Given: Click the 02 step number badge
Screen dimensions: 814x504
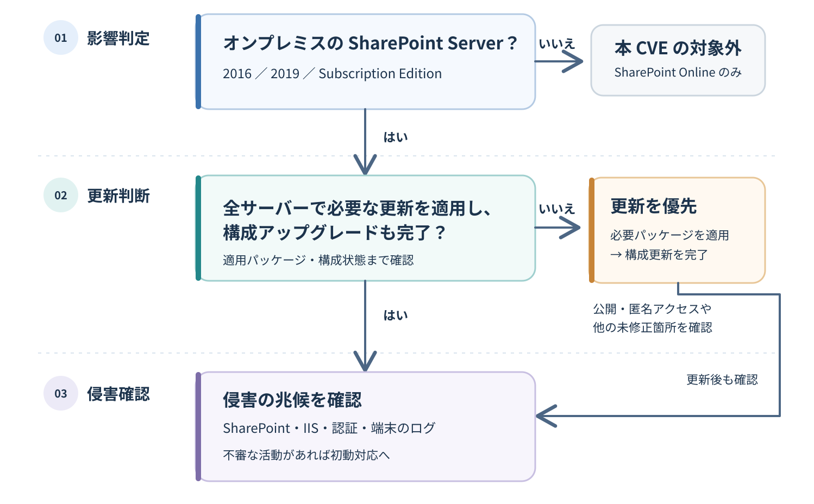Looking at the screenshot, I should 61,195.
